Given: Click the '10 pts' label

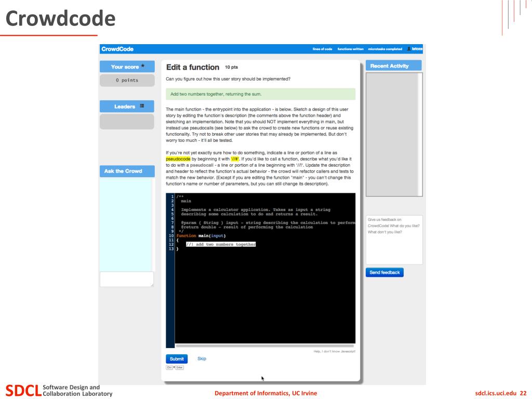Looking at the screenshot, I should (231, 67).
